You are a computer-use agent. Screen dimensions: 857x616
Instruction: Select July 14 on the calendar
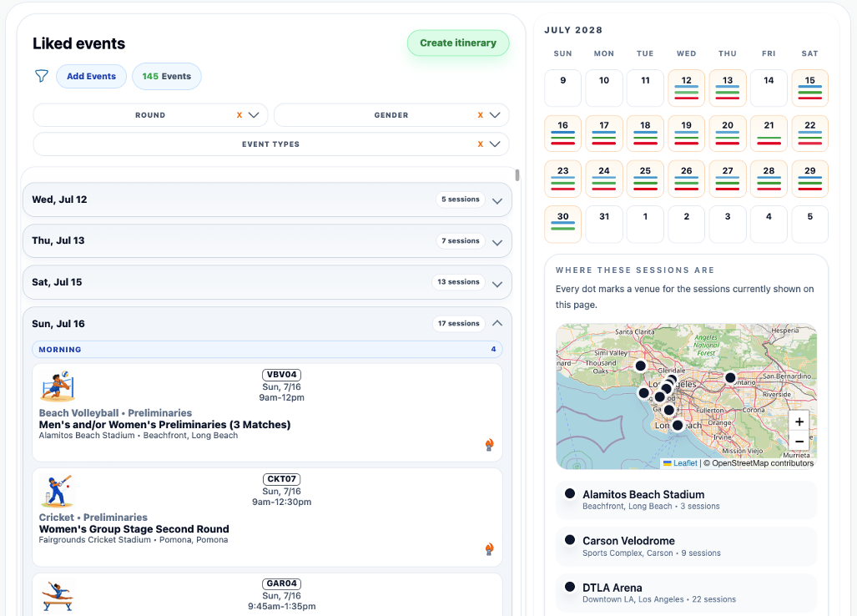[769, 88]
